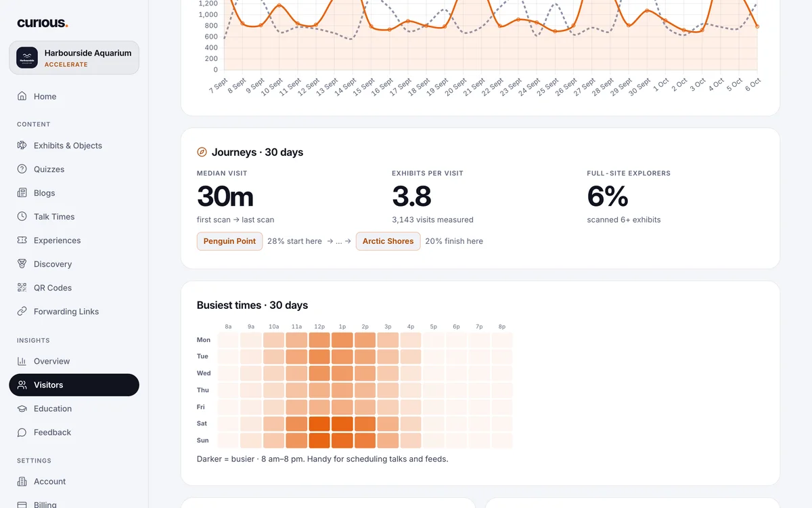Click the "first scan → last scan" caption
Image resolution: width=812 pixels, height=508 pixels.
tap(235, 219)
